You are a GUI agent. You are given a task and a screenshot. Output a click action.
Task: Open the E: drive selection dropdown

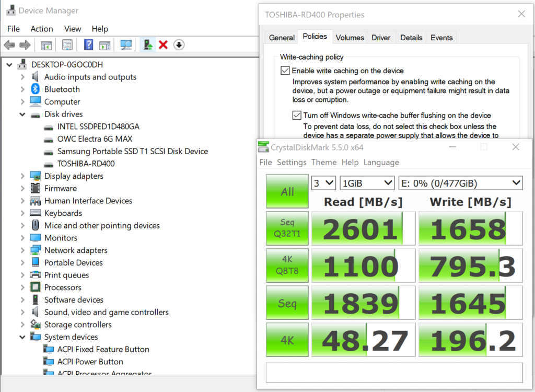(x=460, y=183)
